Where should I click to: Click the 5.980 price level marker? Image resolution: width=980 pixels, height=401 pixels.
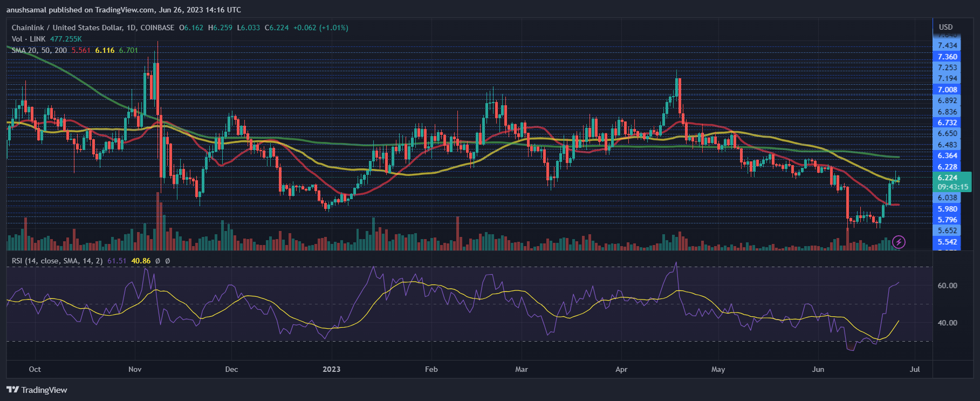coord(948,209)
